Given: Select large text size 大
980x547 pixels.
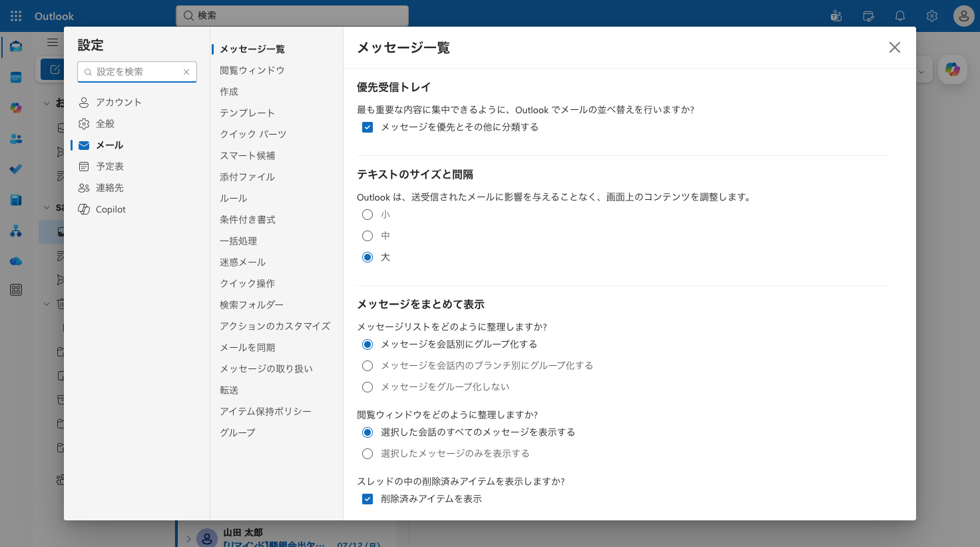Looking at the screenshot, I should tap(367, 257).
